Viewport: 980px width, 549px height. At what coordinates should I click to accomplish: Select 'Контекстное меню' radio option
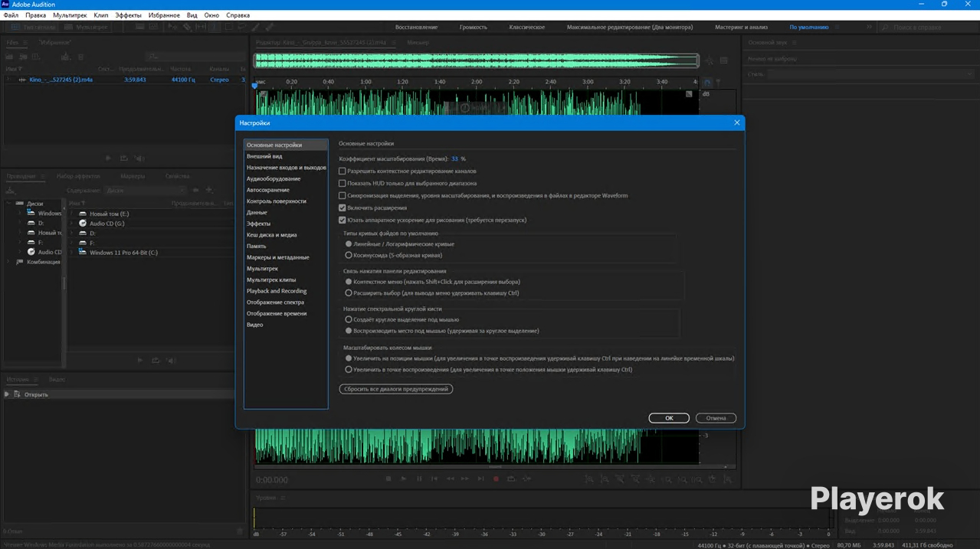[349, 282]
